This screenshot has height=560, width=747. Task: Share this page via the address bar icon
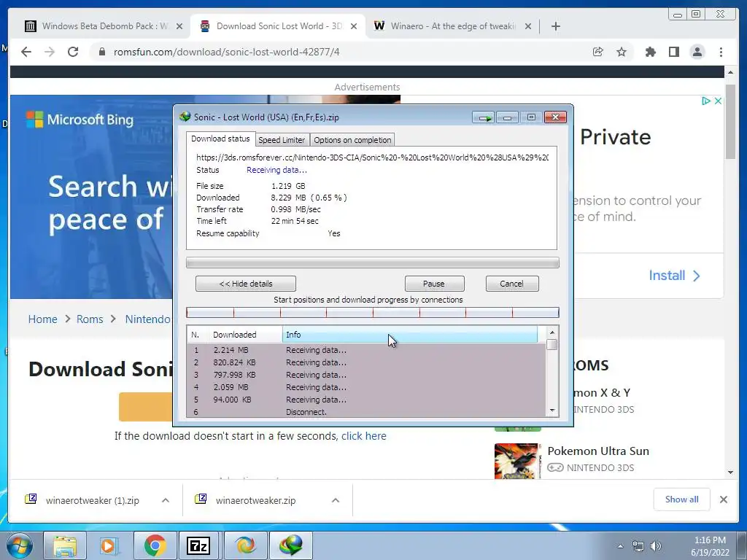[598, 52]
